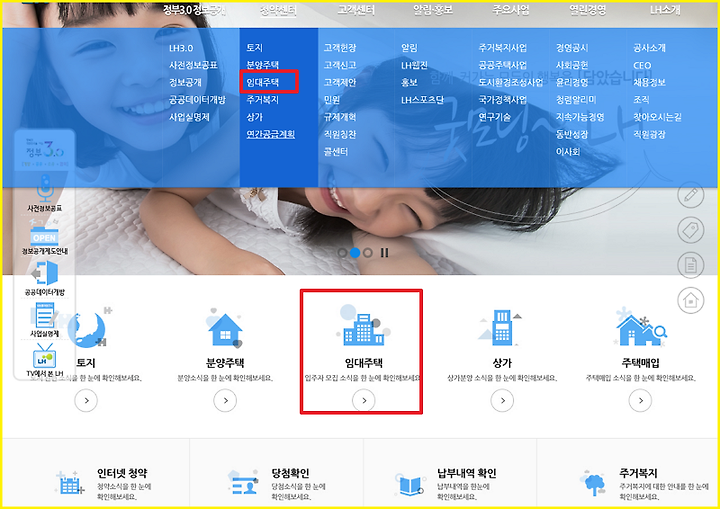Screen dimensions: 720x509
Task: Click the arrow button under 주택매입
Action: click(x=641, y=401)
